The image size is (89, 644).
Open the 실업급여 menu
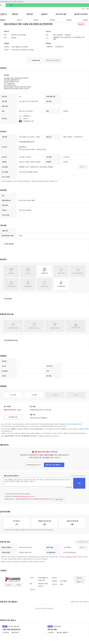(44, 14)
